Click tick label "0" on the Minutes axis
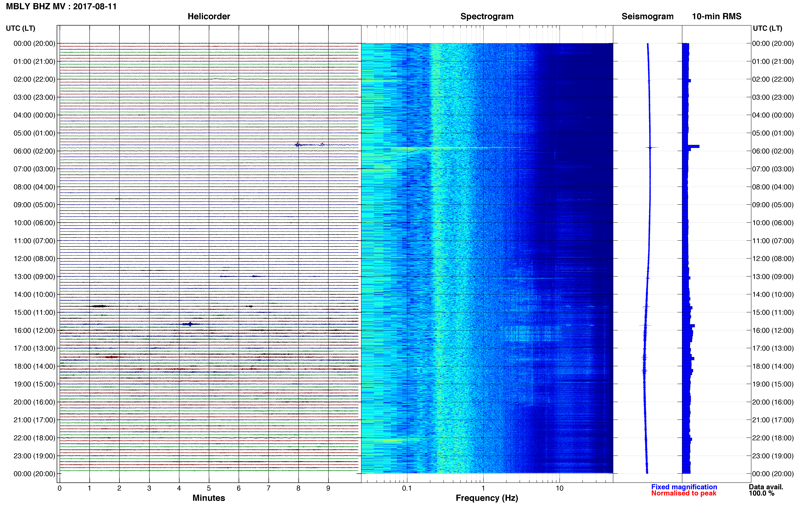 click(x=59, y=488)
